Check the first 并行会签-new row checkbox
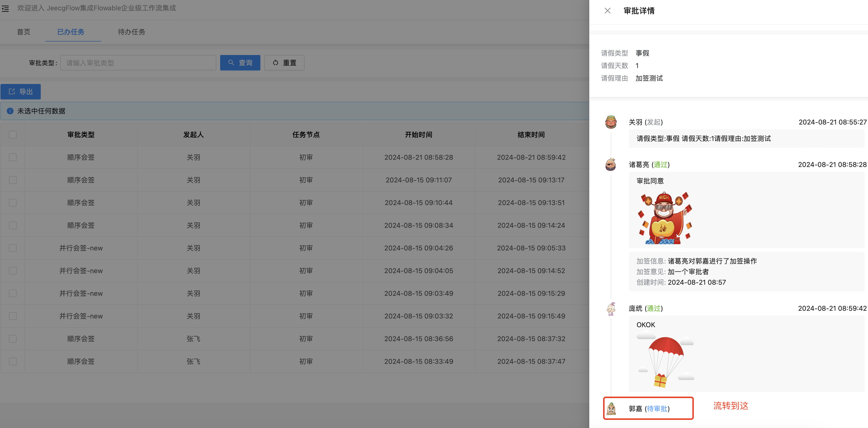This screenshot has width=868, height=428. click(x=13, y=248)
